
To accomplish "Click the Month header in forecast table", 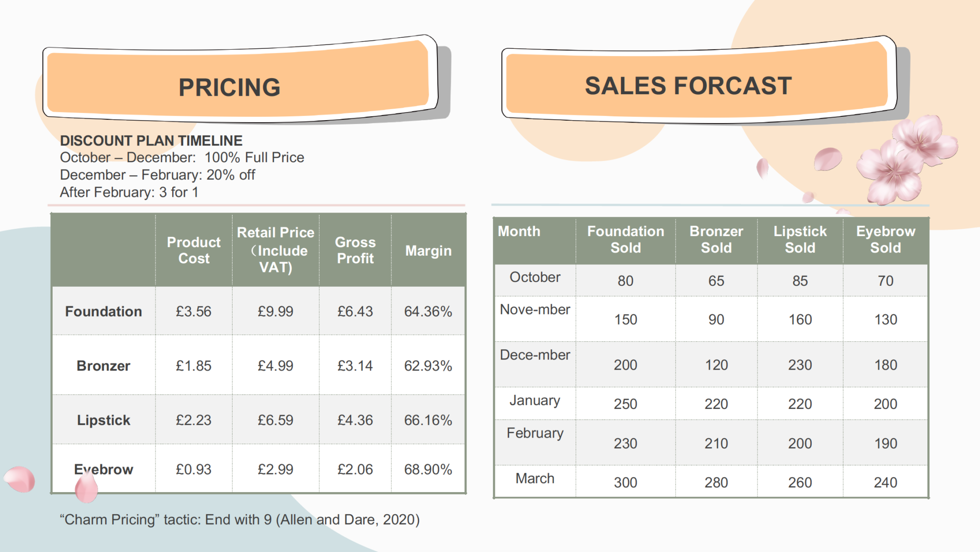I will [x=519, y=231].
